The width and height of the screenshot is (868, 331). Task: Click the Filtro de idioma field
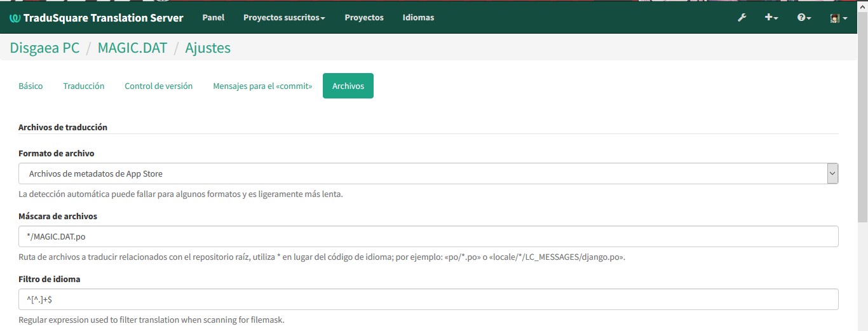428,299
